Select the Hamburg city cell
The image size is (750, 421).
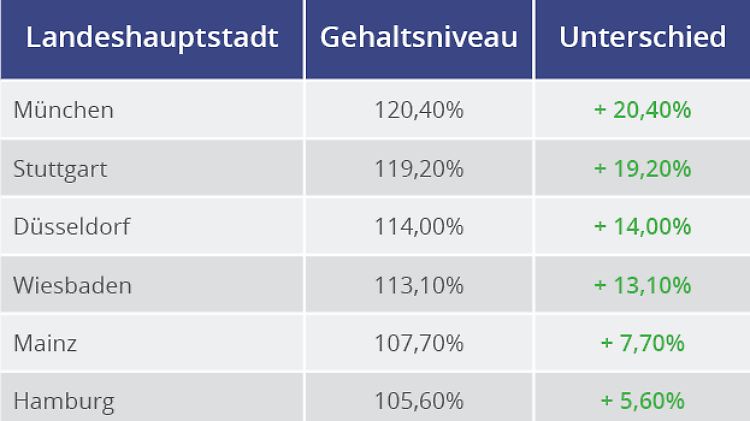(x=64, y=402)
